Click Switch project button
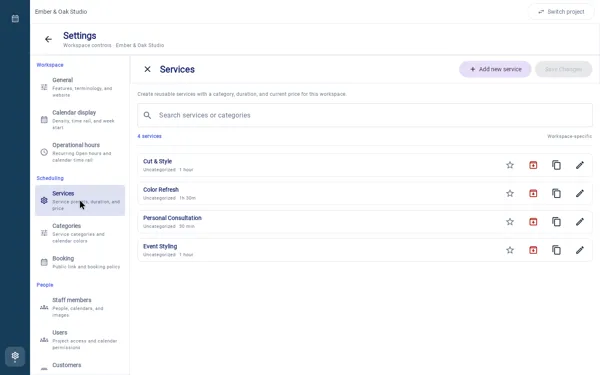Image resolution: width=600 pixels, height=375 pixels. point(561,12)
